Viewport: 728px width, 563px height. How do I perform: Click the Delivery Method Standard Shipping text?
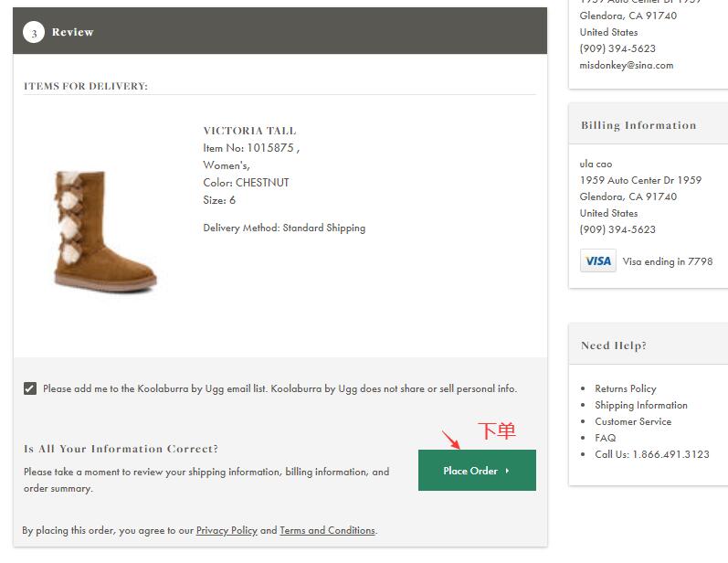pos(284,228)
